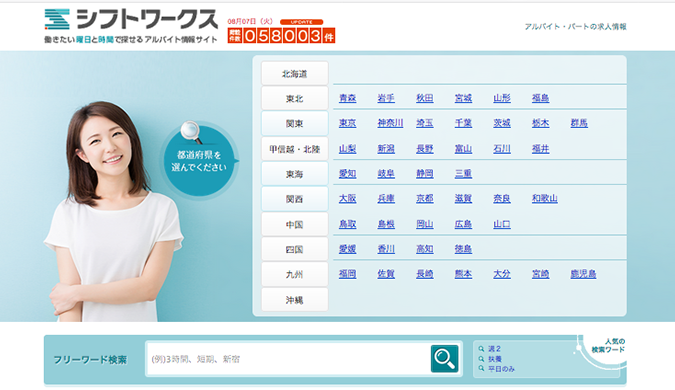Select the 四国 region tab

pyautogui.click(x=294, y=249)
